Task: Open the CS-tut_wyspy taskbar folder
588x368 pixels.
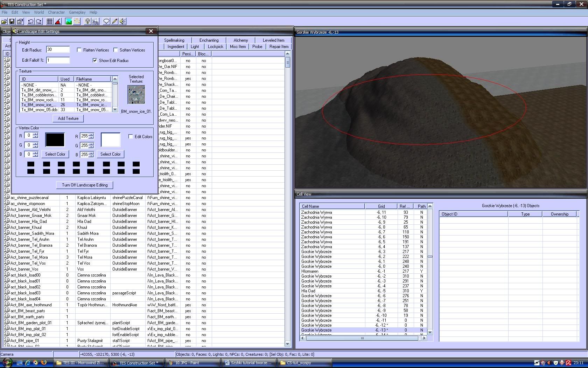Action: [304, 363]
